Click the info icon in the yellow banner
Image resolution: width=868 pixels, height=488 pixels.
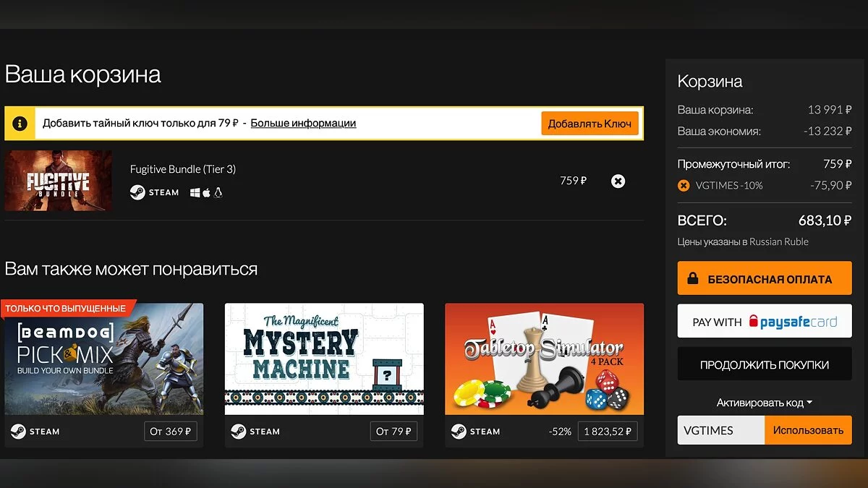point(20,124)
